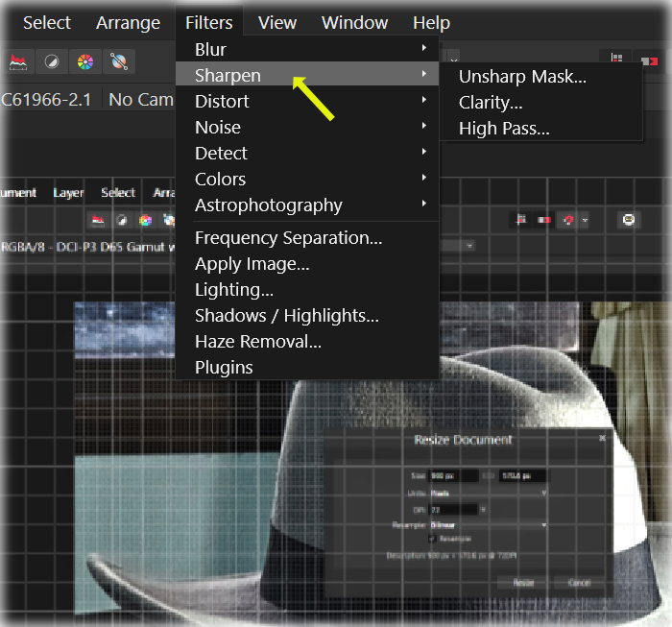Click Auto Contrast icon in background window toolbar

(122, 220)
